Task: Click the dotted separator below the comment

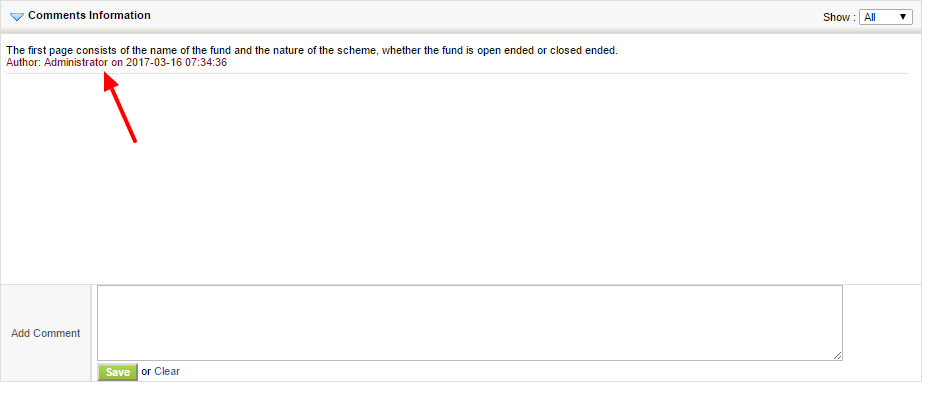Action: pyautogui.click(x=456, y=74)
